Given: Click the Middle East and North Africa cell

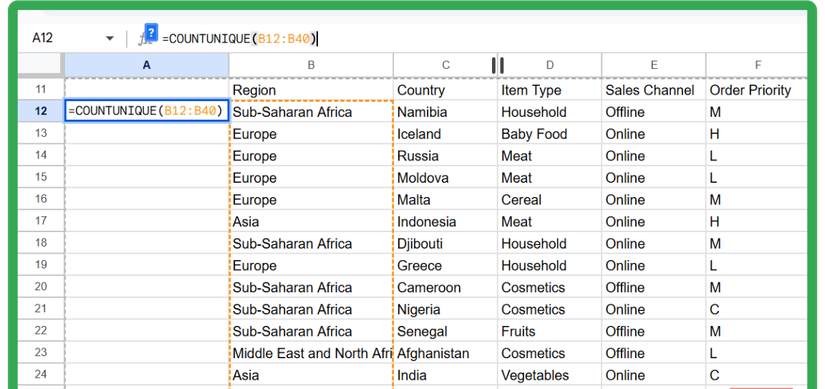Looking at the screenshot, I should [x=311, y=353].
